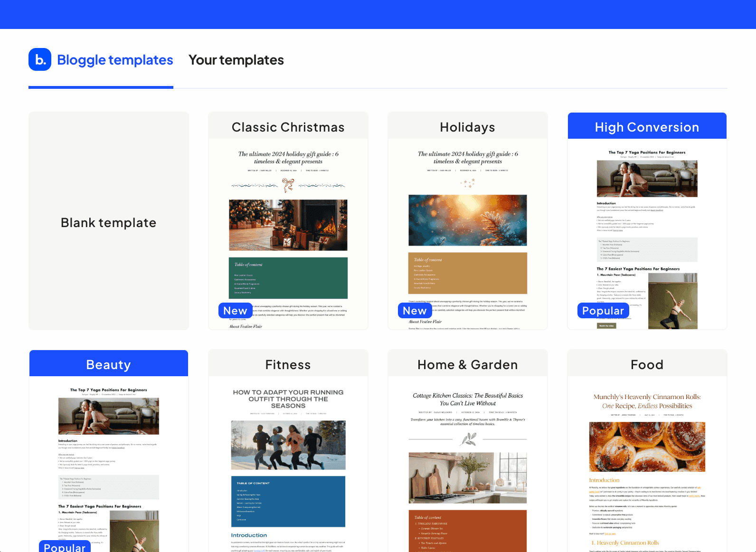The width and height of the screenshot is (756, 552).
Task: Choose the Home & Garden template title
Action: (x=468, y=365)
